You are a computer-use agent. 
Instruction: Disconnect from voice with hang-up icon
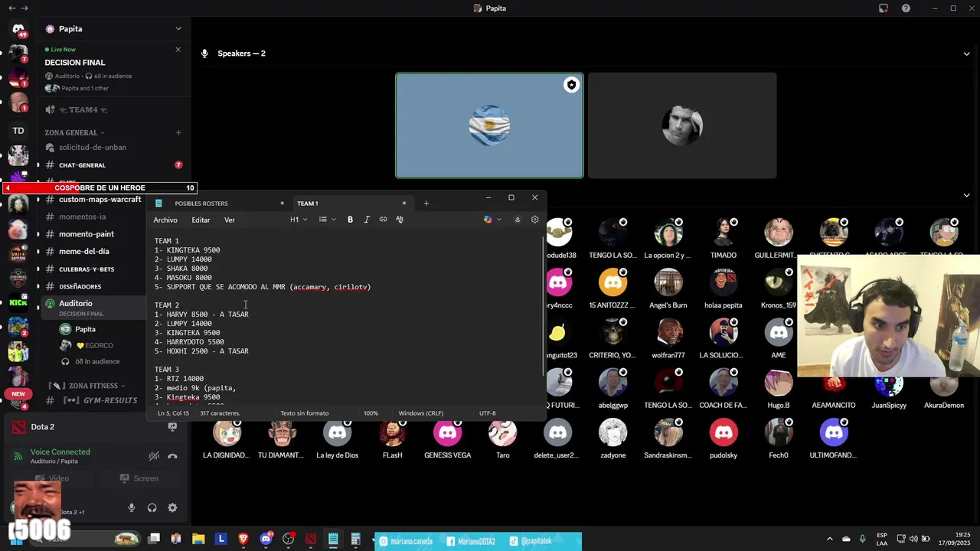coord(172,456)
